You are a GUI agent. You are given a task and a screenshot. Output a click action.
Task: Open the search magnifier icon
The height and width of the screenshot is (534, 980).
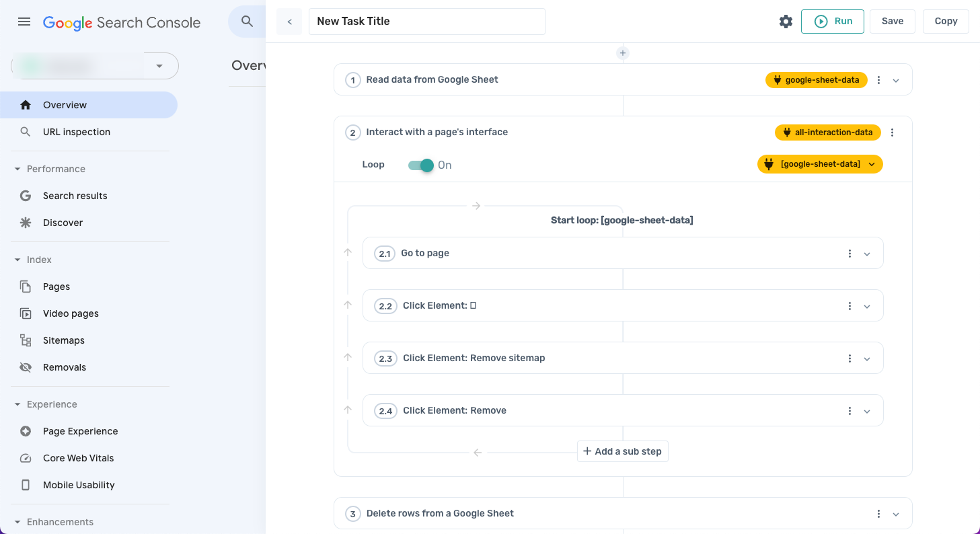(246, 21)
